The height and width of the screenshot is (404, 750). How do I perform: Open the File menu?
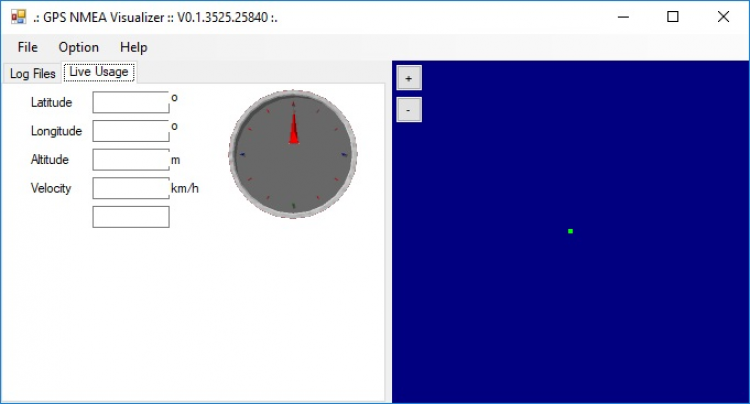pos(27,47)
